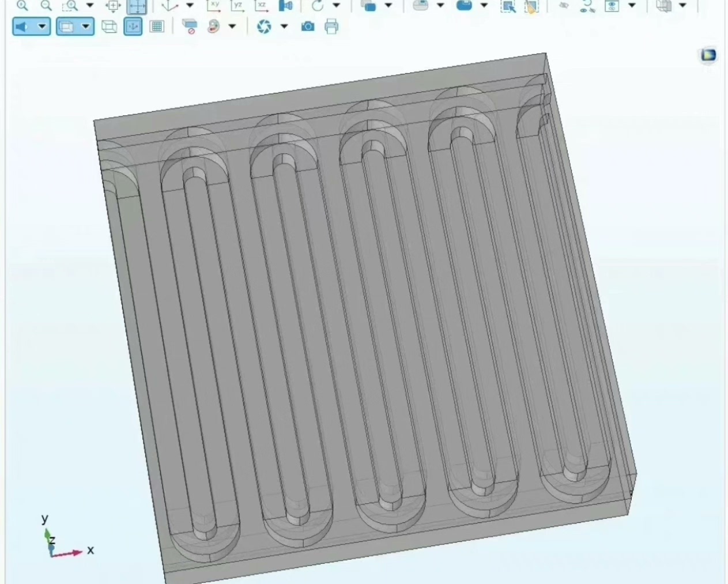Toggle the orientation axes display button
Viewport: 728px width, 584px height.
[x=133, y=27]
